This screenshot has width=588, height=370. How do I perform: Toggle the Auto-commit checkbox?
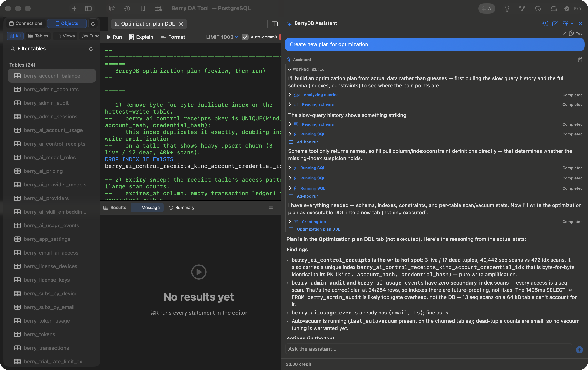coord(245,37)
